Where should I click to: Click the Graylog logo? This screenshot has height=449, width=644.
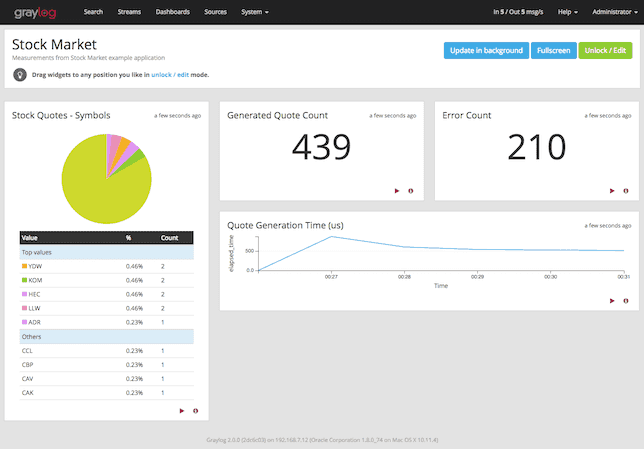(35, 13)
